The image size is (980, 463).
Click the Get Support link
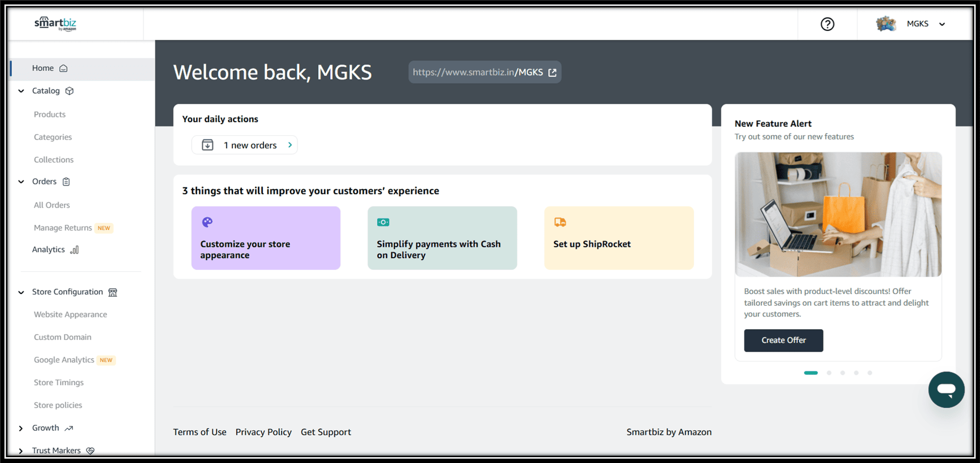tap(326, 432)
